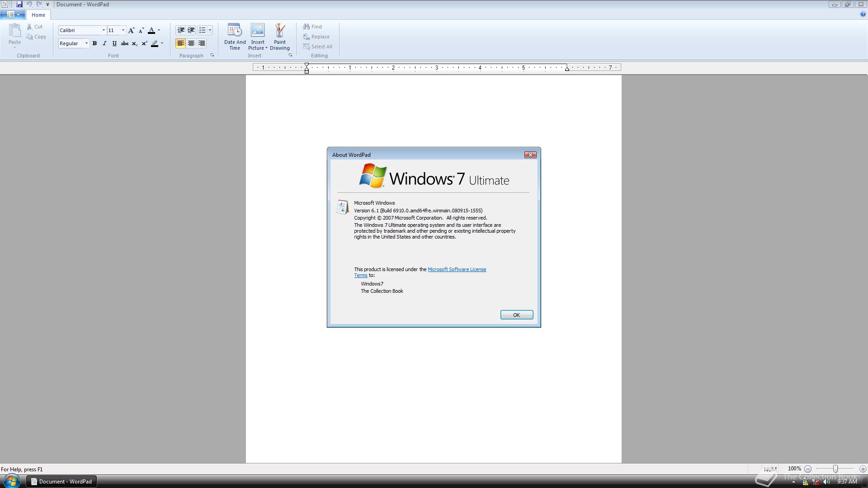Expand the list style arrow
Screen dimensions: 868x488
pyautogui.click(x=210, y=30)
